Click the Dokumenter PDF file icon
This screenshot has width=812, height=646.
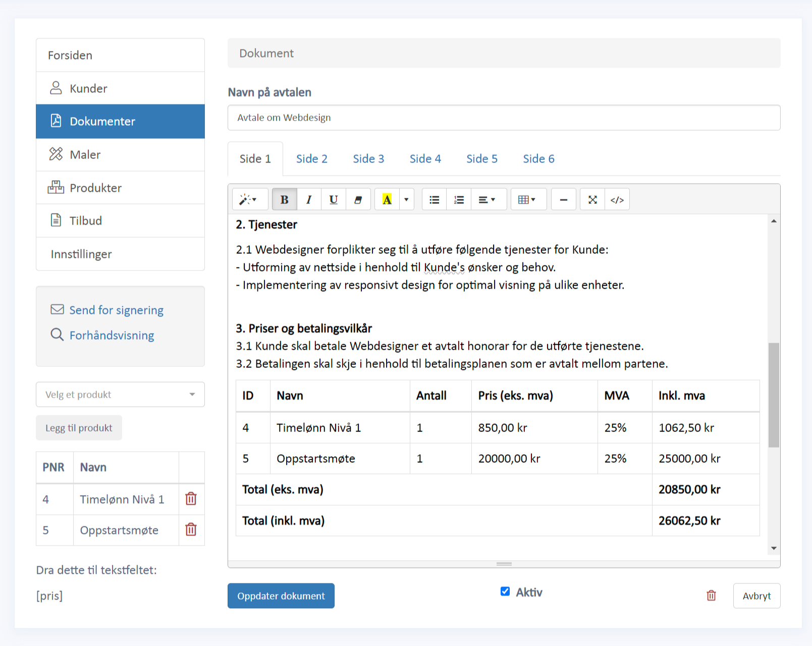(x=56, y=121)
